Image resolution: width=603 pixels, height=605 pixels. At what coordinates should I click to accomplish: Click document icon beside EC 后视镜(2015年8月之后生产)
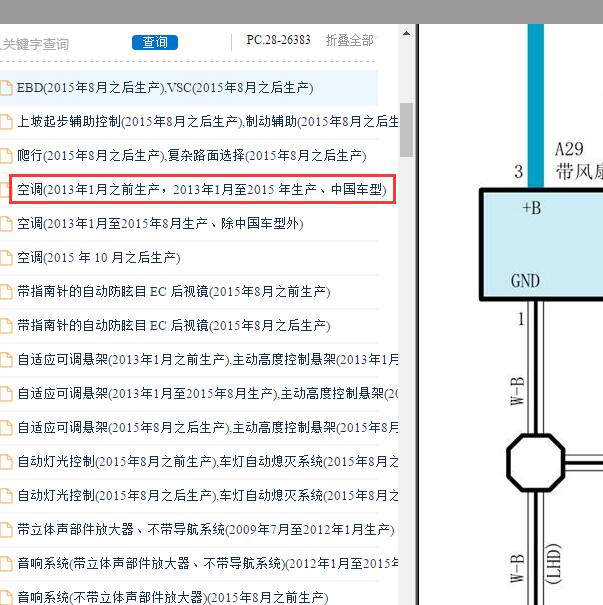coord(6,325)
